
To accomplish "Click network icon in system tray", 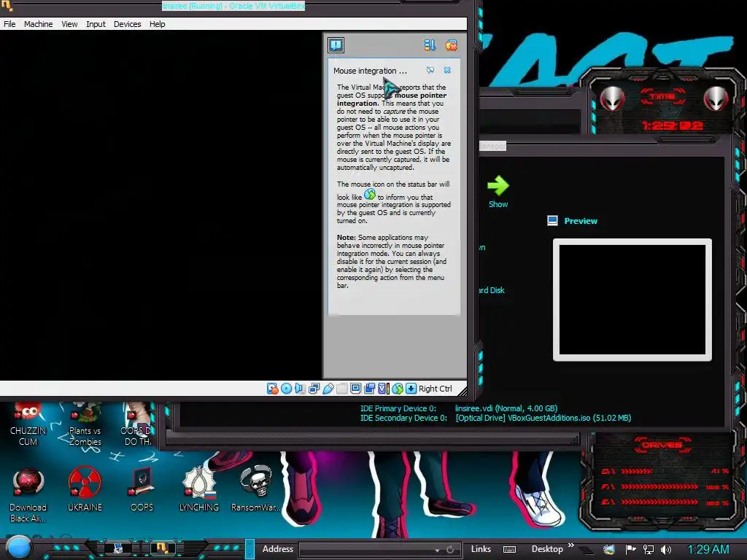I will pyautogui.click(x=649, y=550).
